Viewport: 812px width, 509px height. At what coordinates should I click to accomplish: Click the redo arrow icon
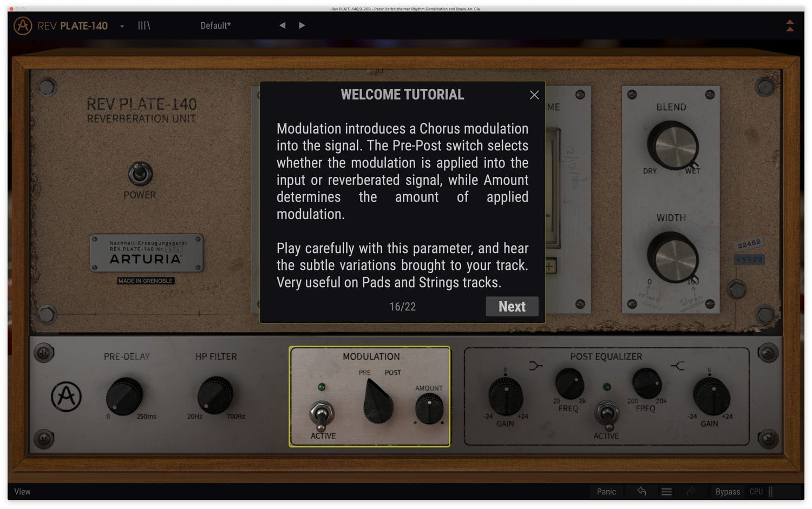[x=691, y=491]
